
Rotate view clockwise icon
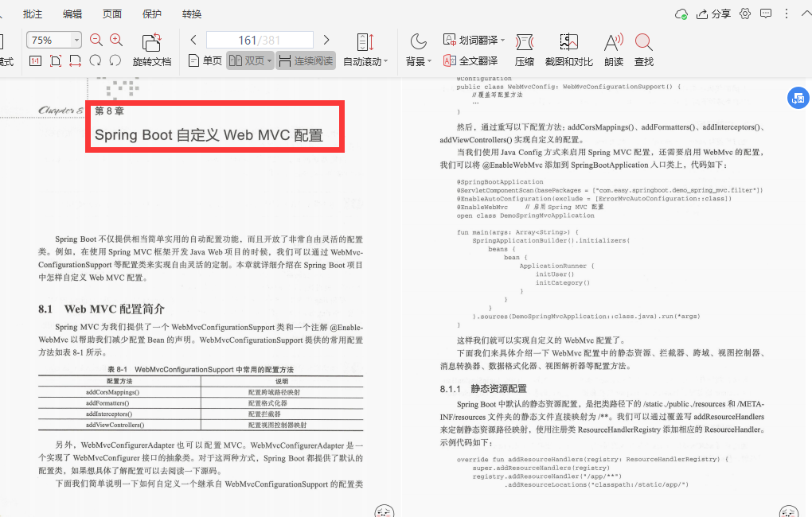(96, 61)
